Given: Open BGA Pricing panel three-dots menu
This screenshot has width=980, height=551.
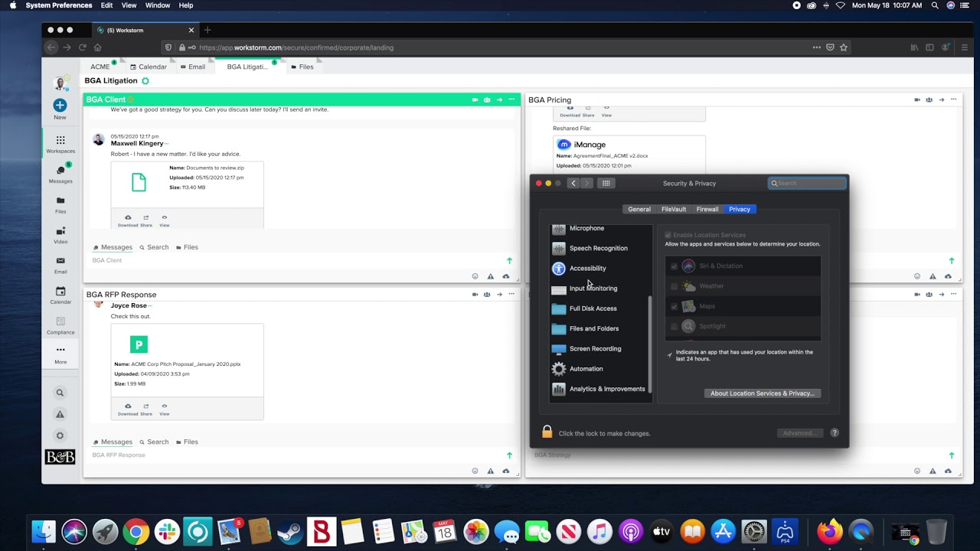Looking at the screenshot, I should coord(953,99).
